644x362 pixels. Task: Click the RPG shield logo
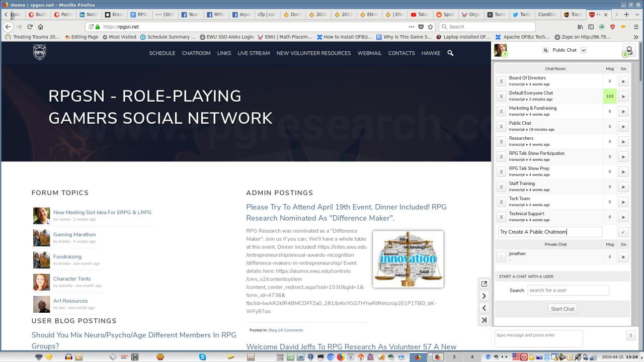[x=40, y=52]
